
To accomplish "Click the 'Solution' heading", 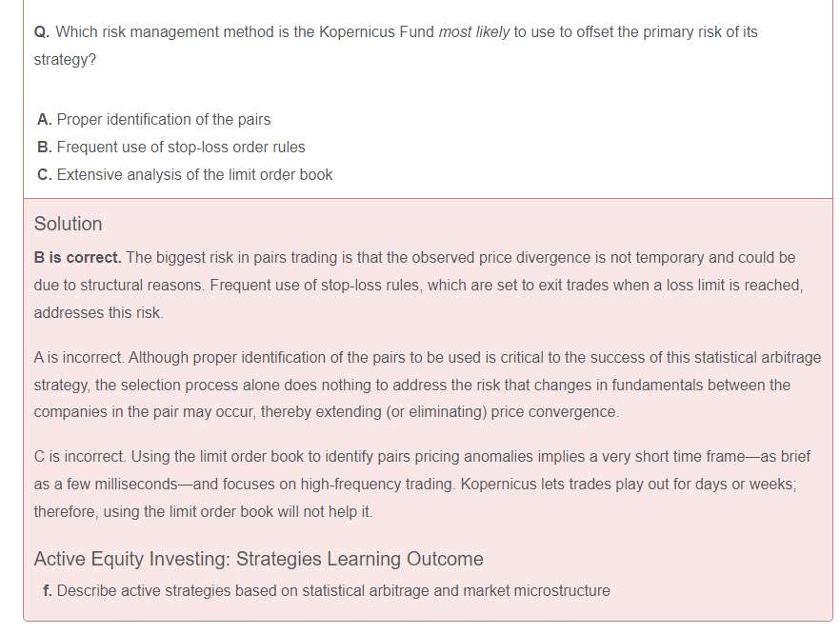I will (68, 224).
